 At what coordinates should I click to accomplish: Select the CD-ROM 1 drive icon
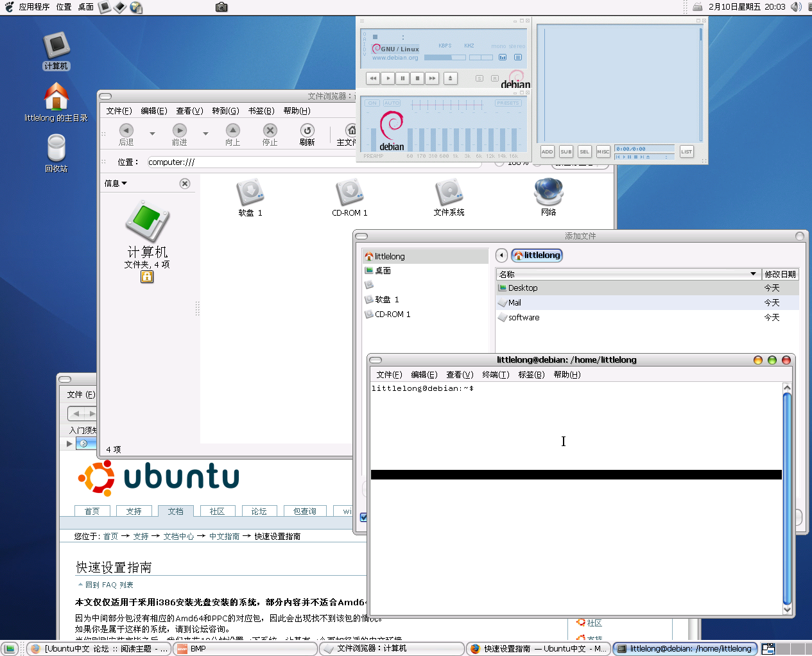(350, 198)
